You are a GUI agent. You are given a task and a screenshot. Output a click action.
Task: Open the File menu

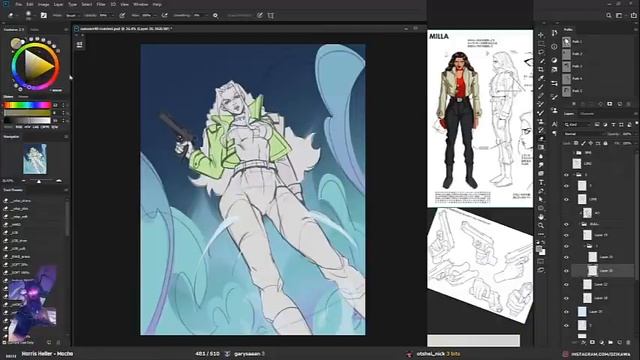point(18,4)
